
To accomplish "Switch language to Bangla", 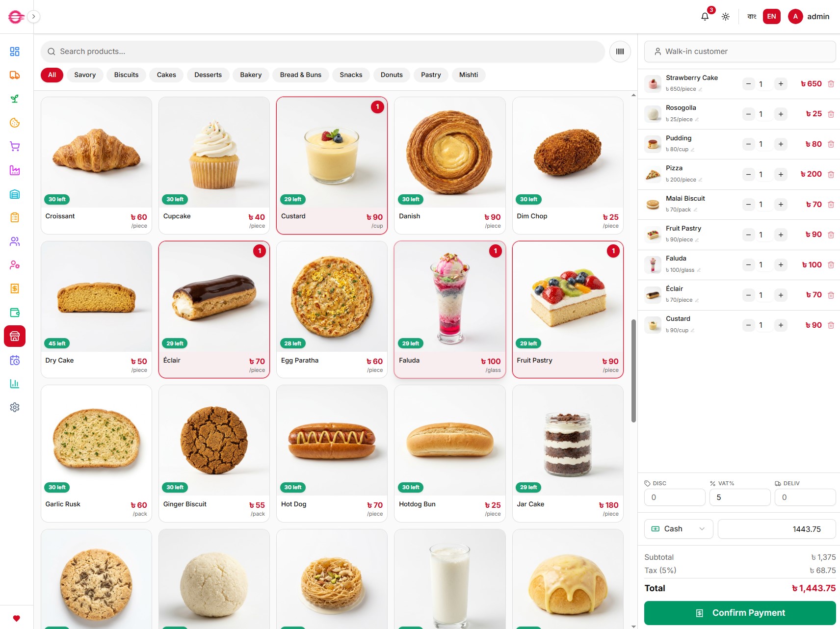I will click(752, 17).
